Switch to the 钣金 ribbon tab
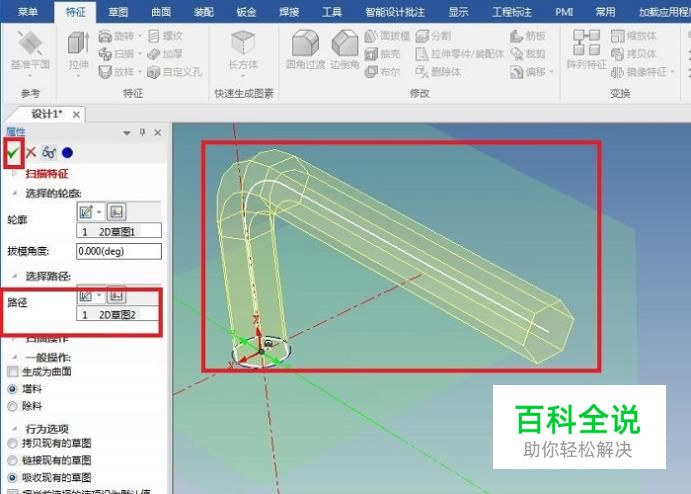This screenshot has width=691, height=494. point(246,12)
